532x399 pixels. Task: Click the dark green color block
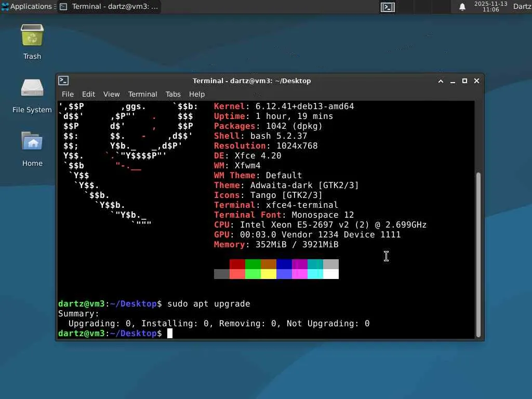(253, 264)
